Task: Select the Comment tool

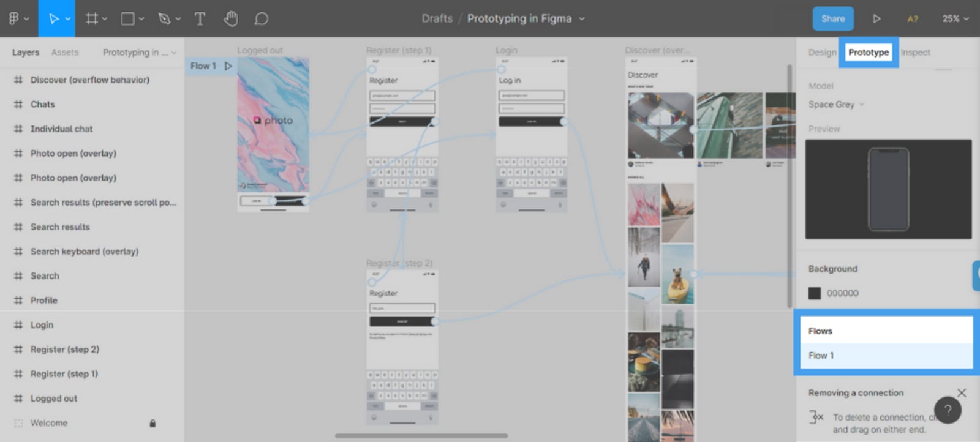Action: pos(261,18)
